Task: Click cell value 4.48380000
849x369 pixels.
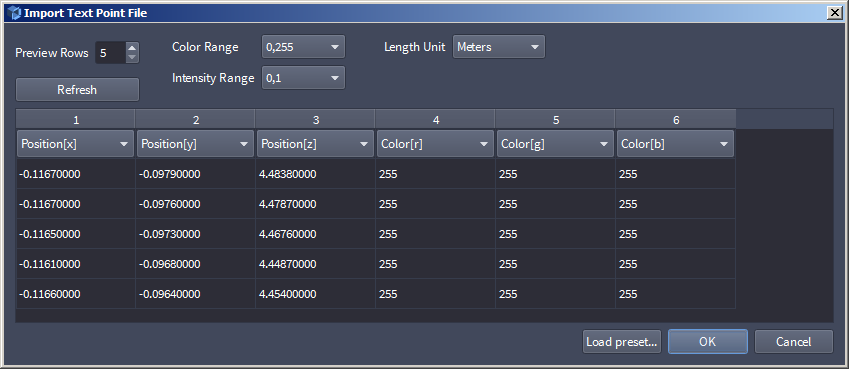Action: pyautogui.click(x=316, y=174)
